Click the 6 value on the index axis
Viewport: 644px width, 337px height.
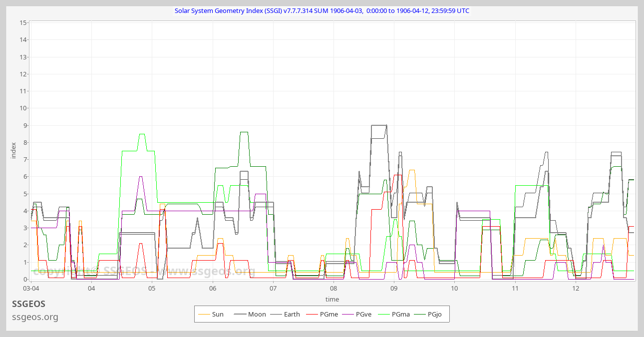point(24,177)
